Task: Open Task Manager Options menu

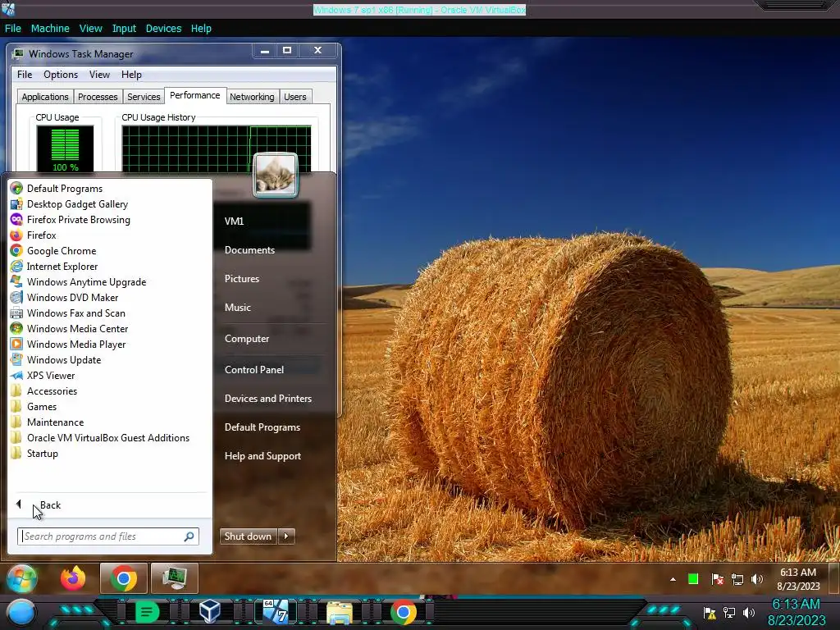Action: click(61, 75)
